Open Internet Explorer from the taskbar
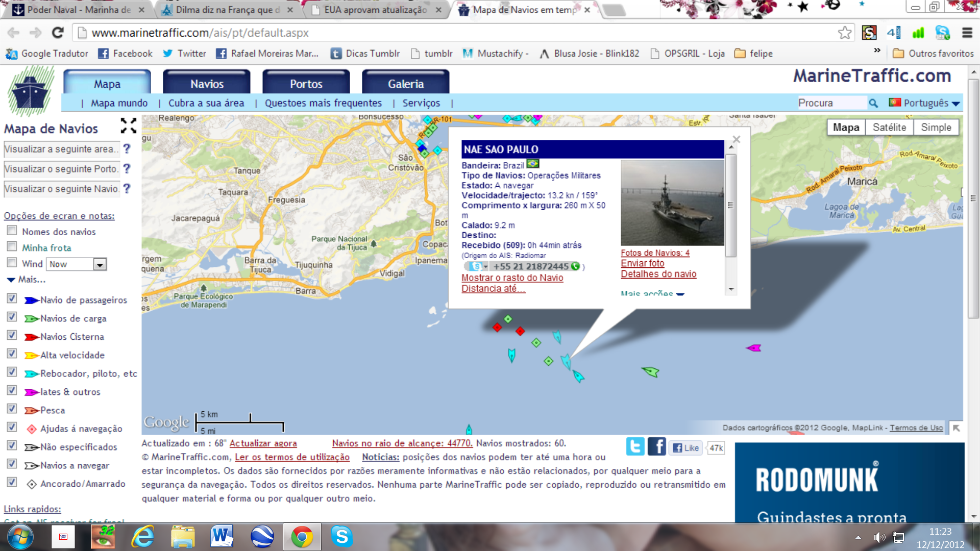The width and height of the screenshot is (980, 551). pyautogui.click(x=143, y=537)
